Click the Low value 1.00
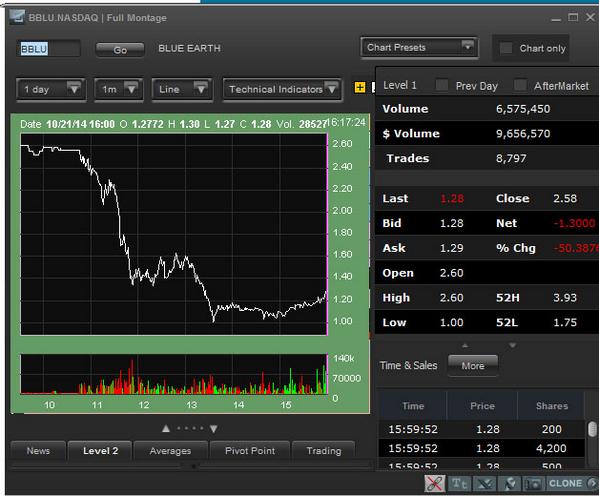This screenshot has height=496, width=599. (x=452, y=323)
